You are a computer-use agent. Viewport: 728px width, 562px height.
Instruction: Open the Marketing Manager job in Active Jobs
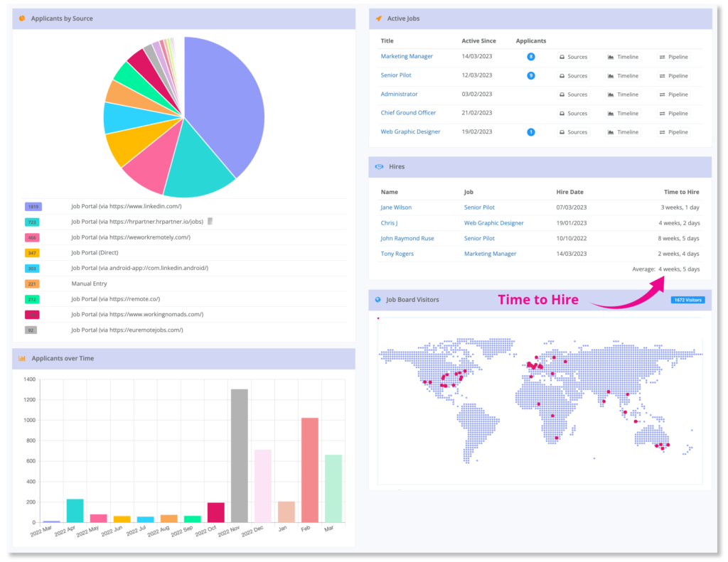click(407, 56)
